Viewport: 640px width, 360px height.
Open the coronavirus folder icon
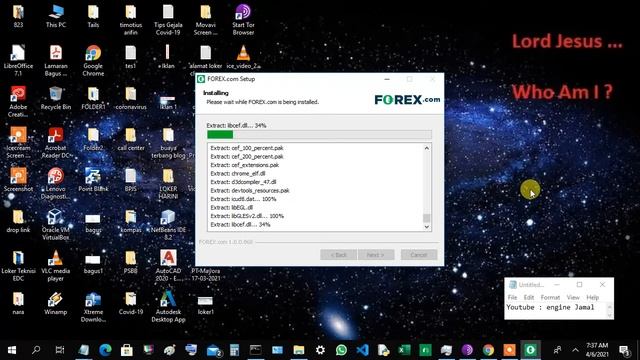[x=131, y=98]
